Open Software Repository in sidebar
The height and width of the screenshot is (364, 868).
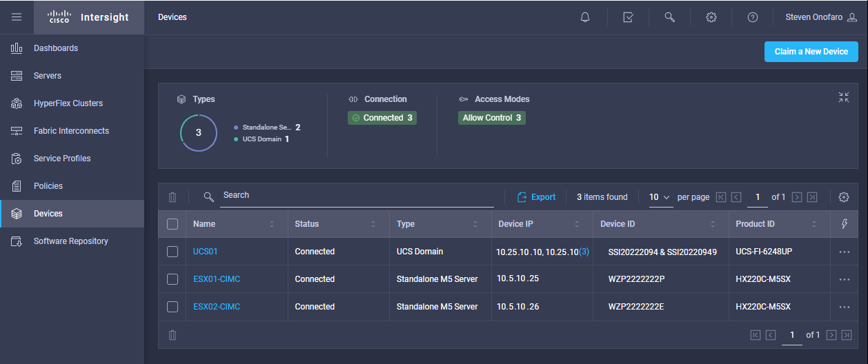[x=70, y=241]
